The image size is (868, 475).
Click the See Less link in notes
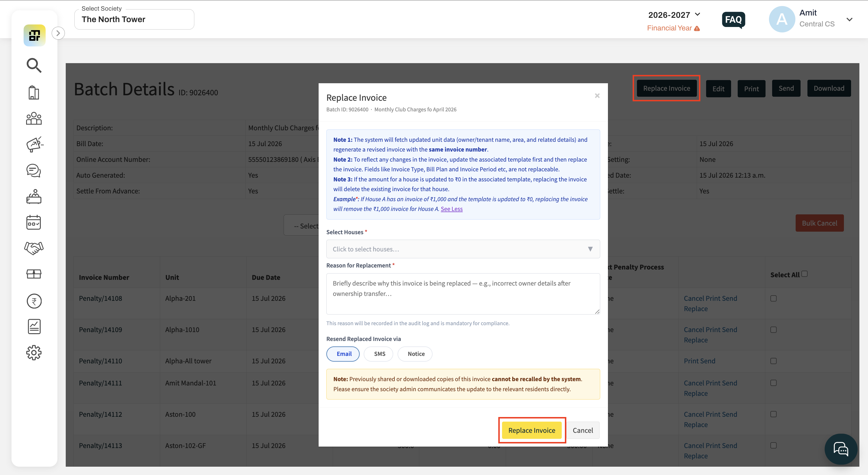coord(452,209)
